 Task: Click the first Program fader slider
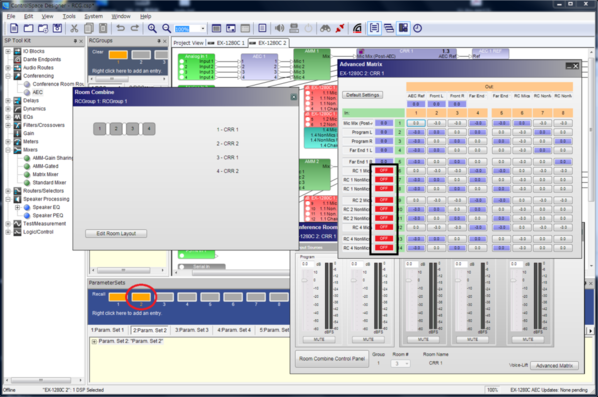[304, 280]
